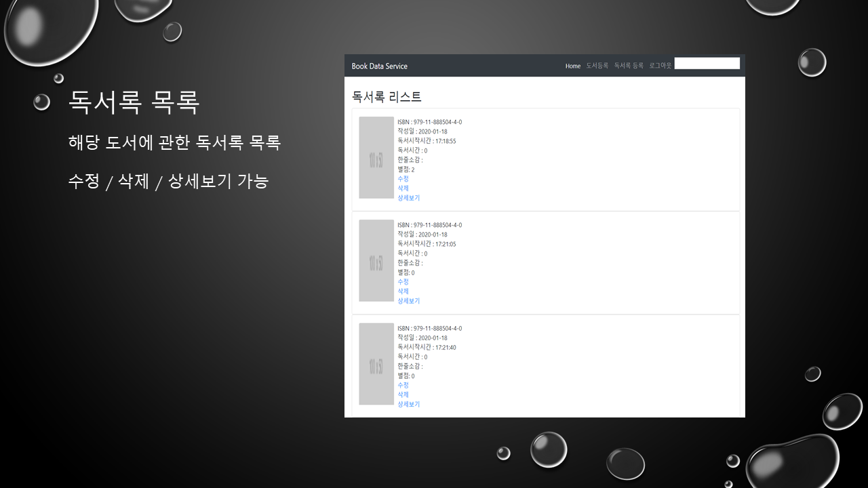Screen dimensions: 868x488
Task: Open 상세보기 for the 17:18:55 entry
Action: pos(408,198)
